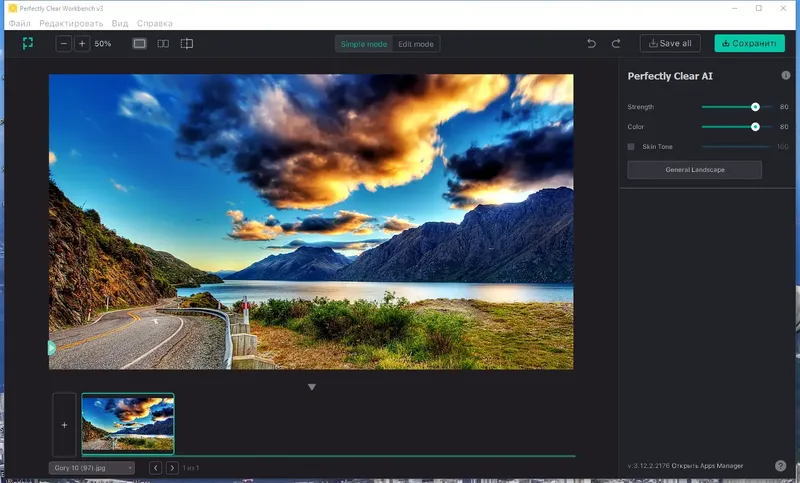
Task: Zoom out with the minus button
Action: [x=64, y=44]
